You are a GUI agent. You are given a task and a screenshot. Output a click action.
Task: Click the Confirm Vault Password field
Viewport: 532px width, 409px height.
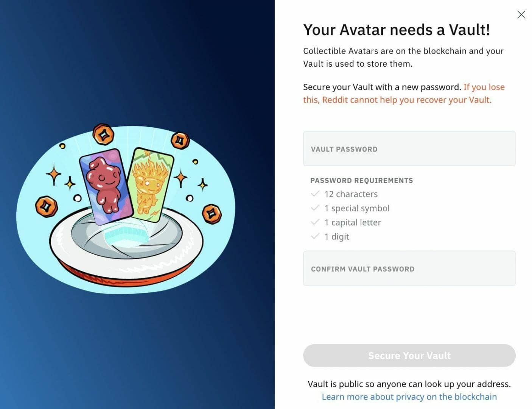[409, 268]
